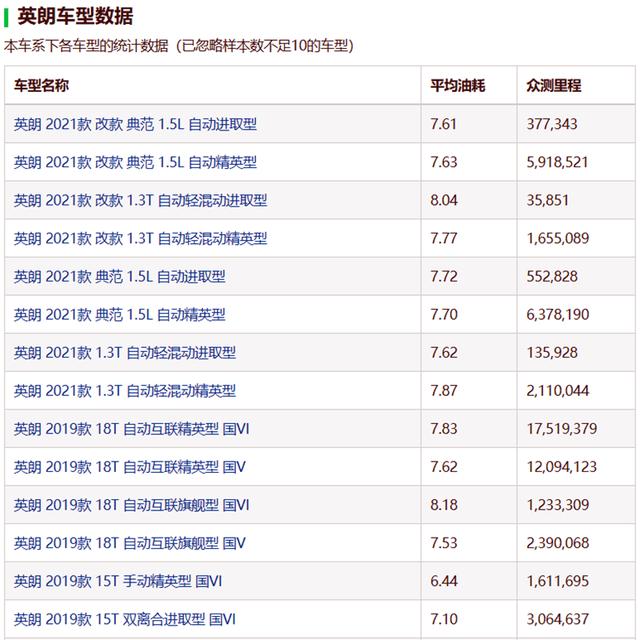Open 英朗 2021款 1.3T 自动轻混动精英型 link

click(125, 391)
